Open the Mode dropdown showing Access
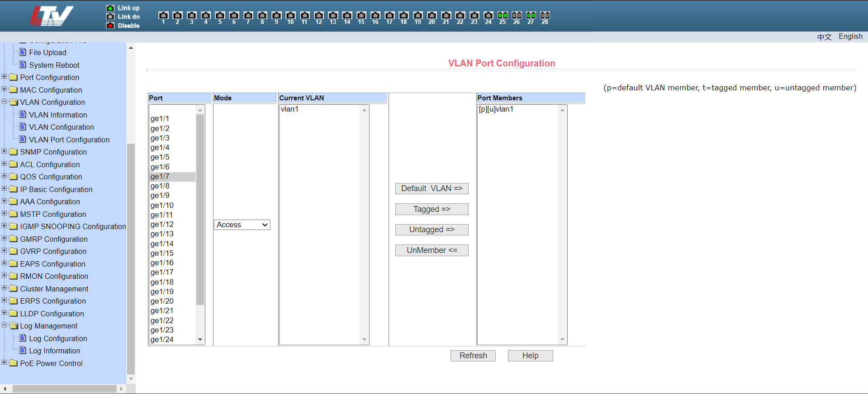 pos(242,225)
